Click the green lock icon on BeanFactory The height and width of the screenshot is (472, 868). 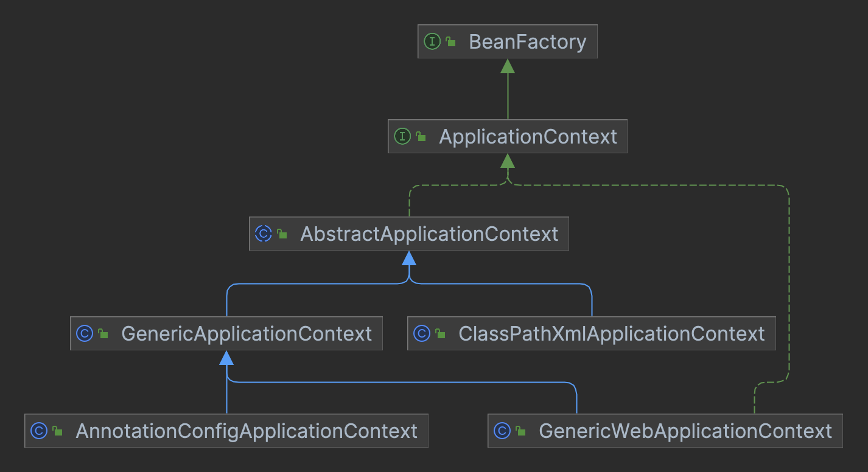click(x=450, y=41)
